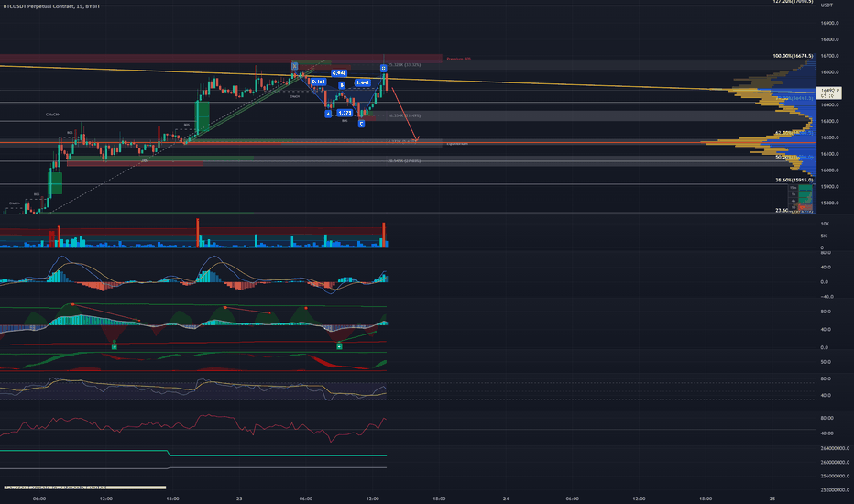Click the 16000.0 price axis value
The height and width of the screenshot is (504, 854).
point(829,170)
